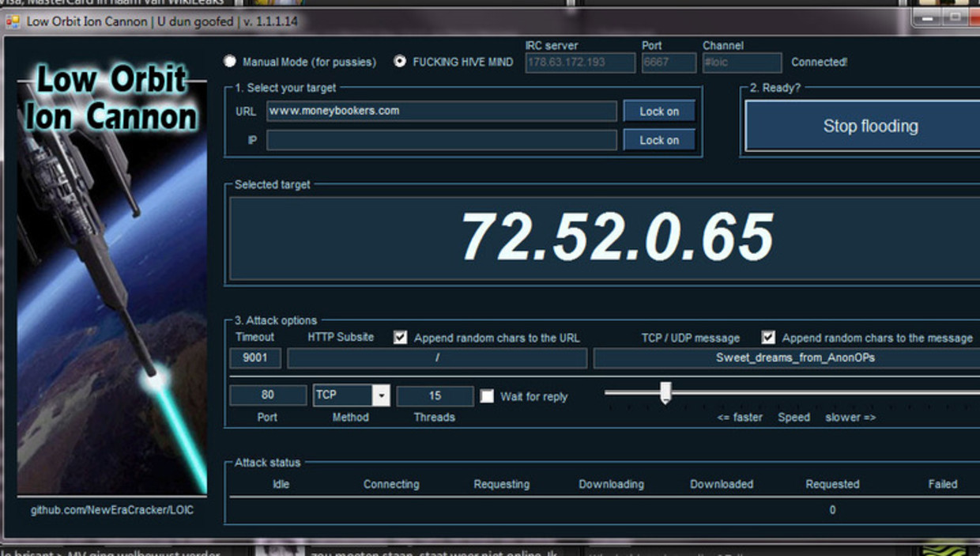The height and width of the screenshot is (556, 980).
Task: Click the empty IP input field
Action: 441,140
